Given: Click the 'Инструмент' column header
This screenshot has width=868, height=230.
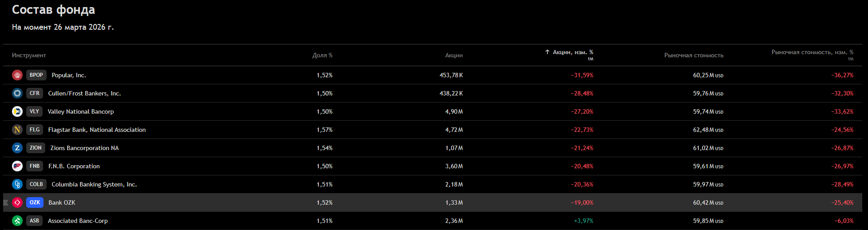Looking at the screenshot, I should [29, 56].
